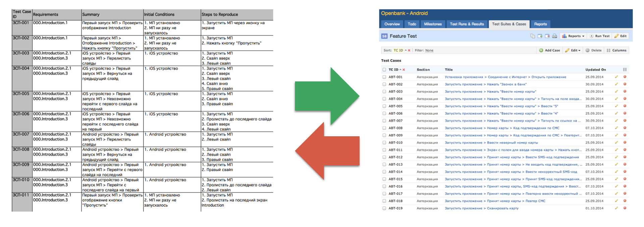The width and height of the screenshot is (644, 227).
Task: Click the import cases icon with green arrow
Action: pyautogui.click(x=540, y=36)
